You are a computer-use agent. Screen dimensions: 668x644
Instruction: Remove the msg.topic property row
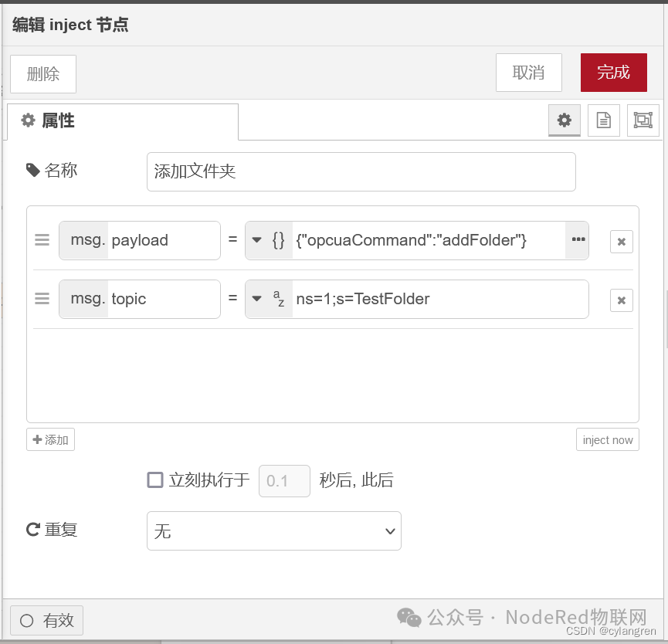[621, 300]
